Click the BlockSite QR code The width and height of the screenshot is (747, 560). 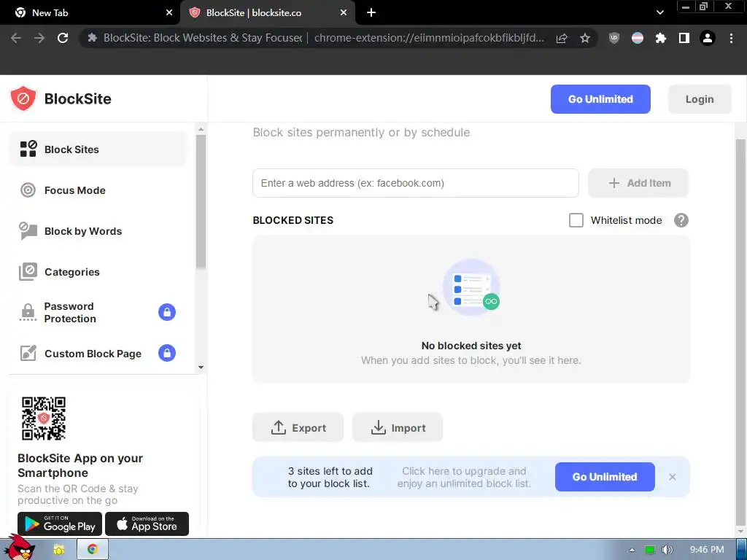pyautogui.click(x=43, y=418)
